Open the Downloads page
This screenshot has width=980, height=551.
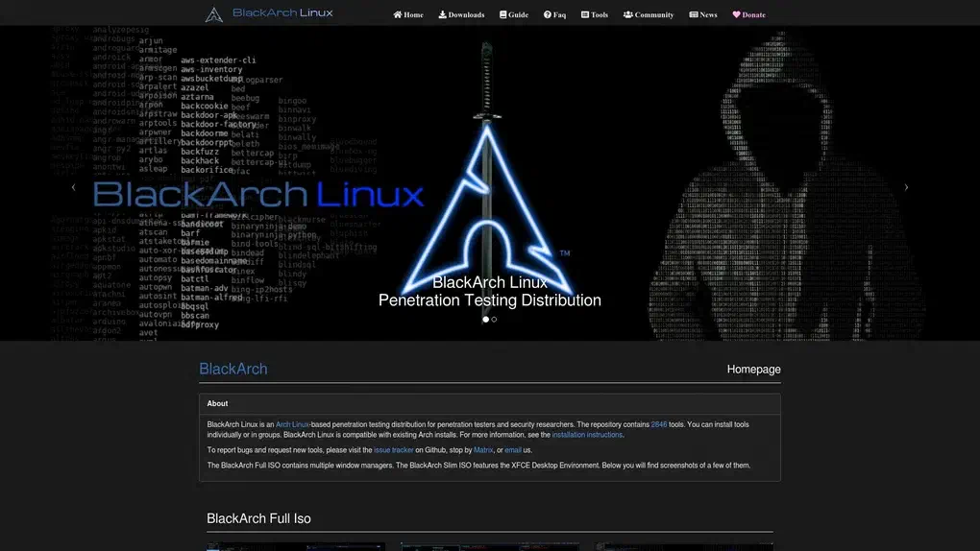click(x=461, y=14)
